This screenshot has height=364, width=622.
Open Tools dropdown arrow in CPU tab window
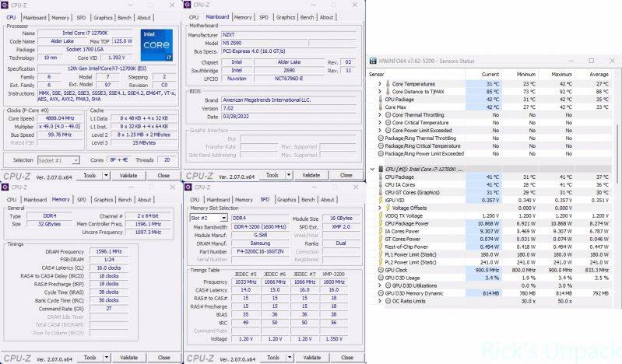tap(106, 175)
